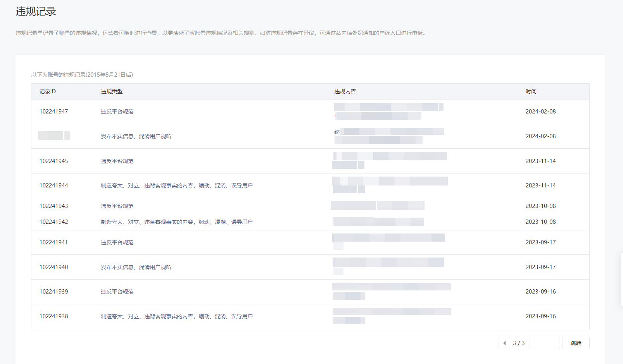Select record ID 102241942

point(53,222)
